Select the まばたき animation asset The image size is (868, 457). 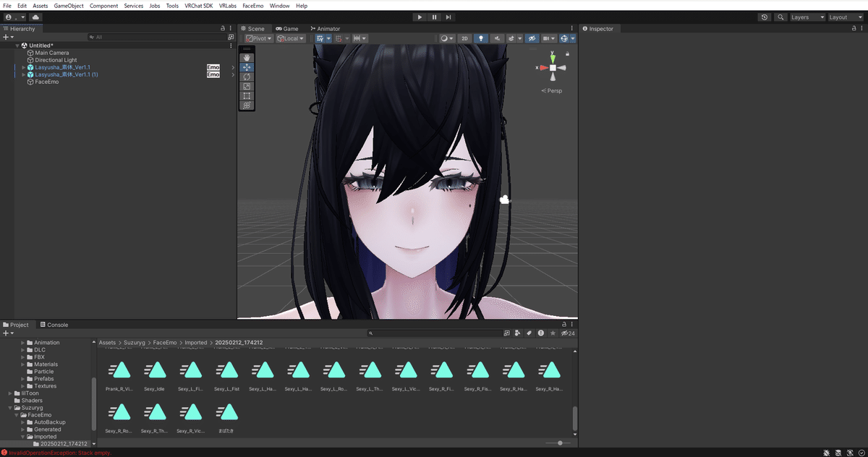tap(228, 418)
